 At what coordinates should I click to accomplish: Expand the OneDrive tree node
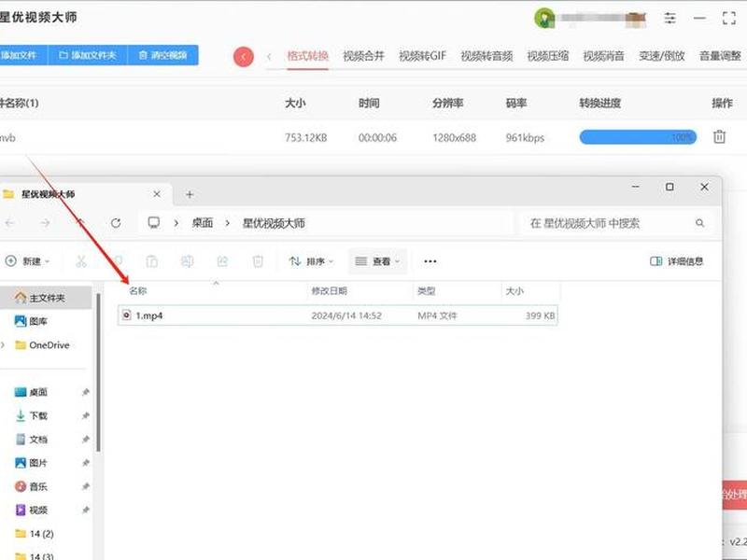pyautogui.click(x=4, y=344)
